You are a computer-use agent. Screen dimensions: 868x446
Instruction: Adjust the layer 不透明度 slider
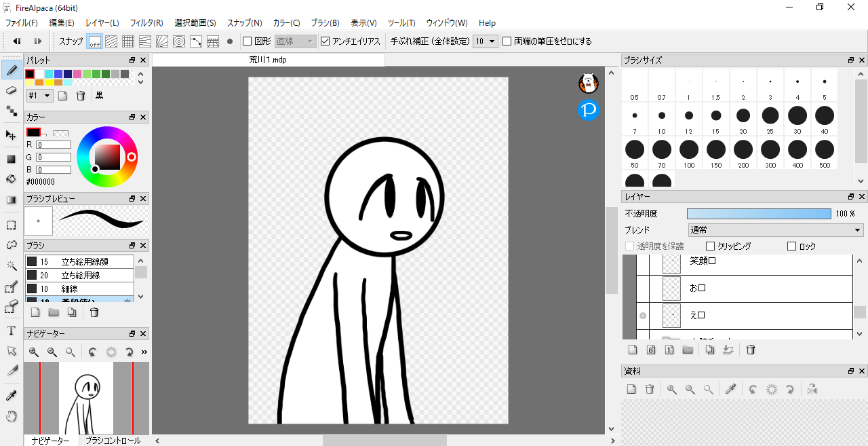[759, 213]
